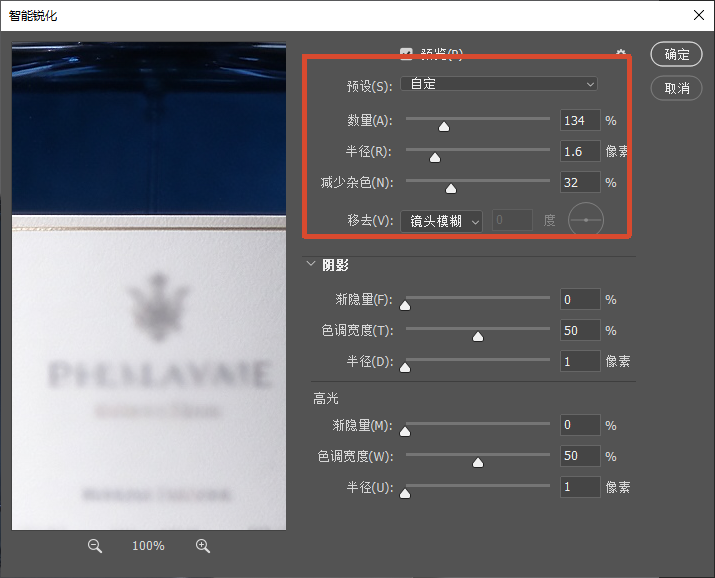Viewport: 715px width, 578px height.
Task: Click the shadow 半径(D) slider handle
Action: pyautogui.click(x=405, y=367)
